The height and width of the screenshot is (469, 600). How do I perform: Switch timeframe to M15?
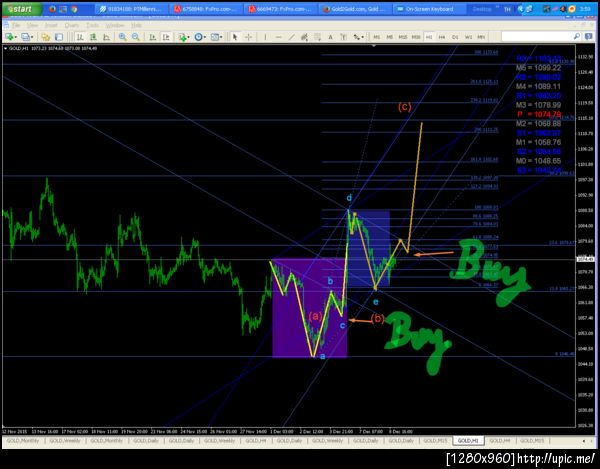point(403,37)
